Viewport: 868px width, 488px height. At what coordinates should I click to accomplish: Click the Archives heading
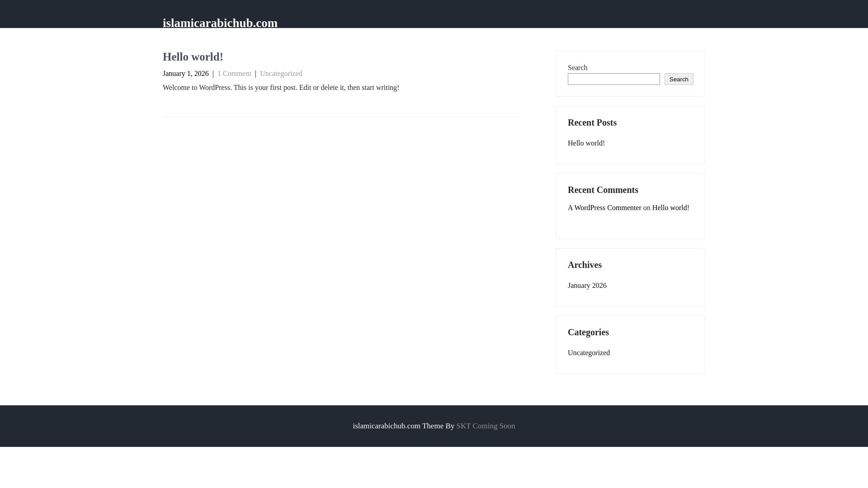pos(584,265)
